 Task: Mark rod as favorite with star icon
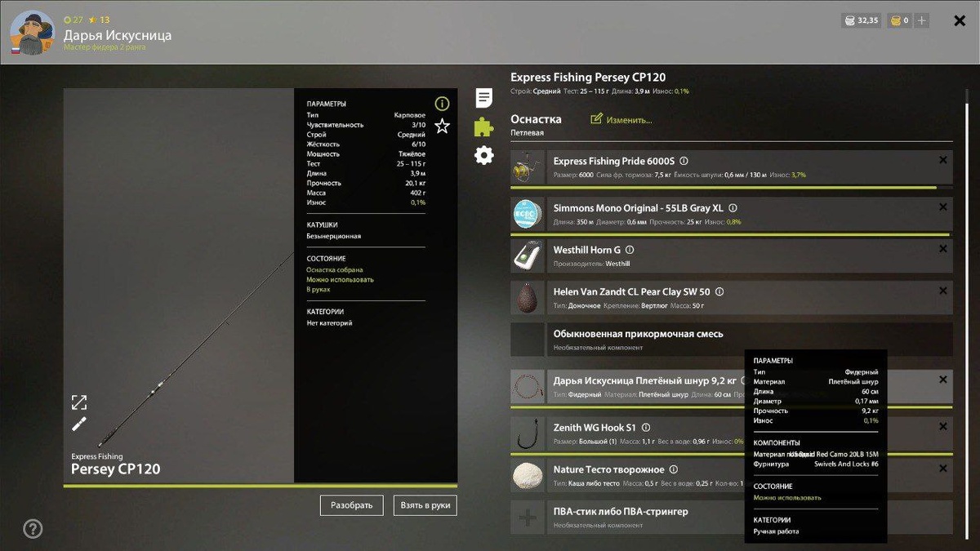pos(442,126)
